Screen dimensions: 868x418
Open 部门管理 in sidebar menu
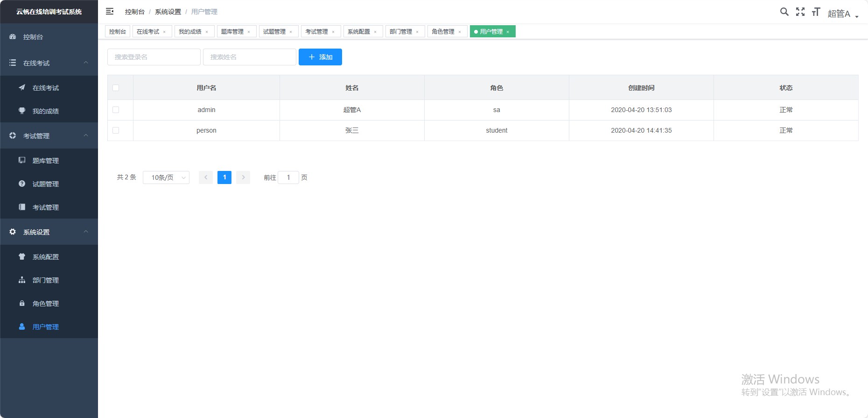point(49,280)
